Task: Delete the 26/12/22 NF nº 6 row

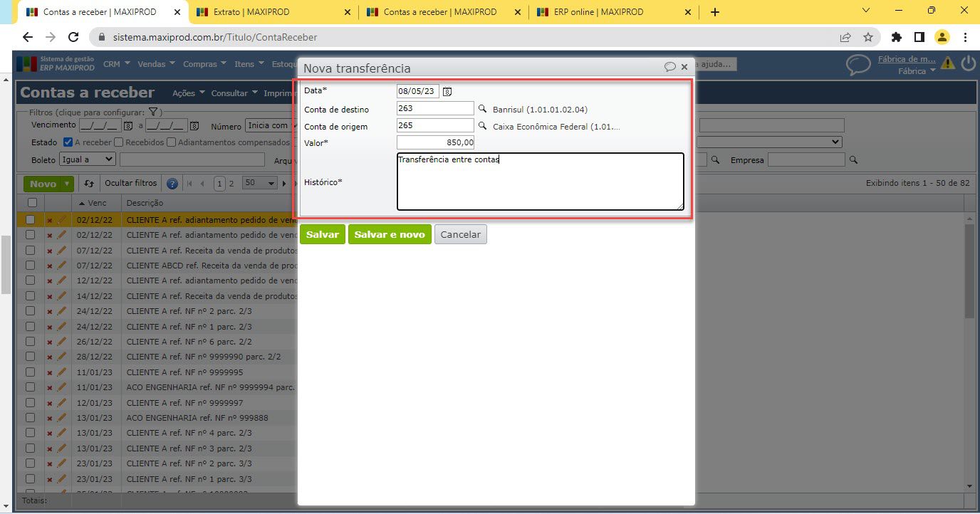Action: (x=49, y=342)
